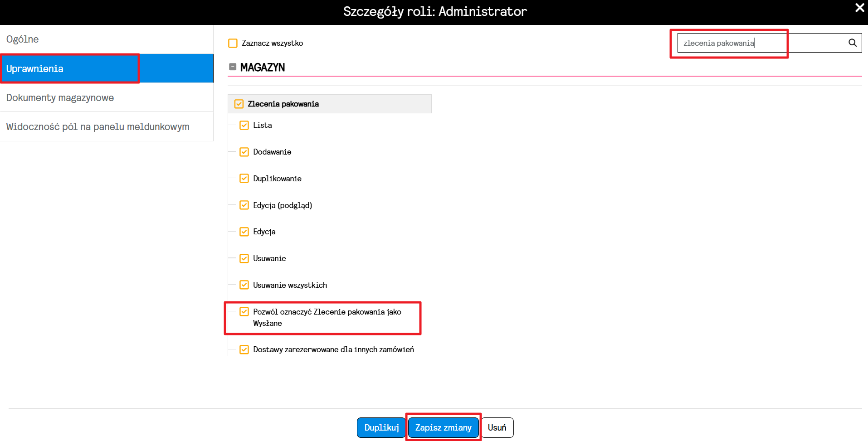Uncheck Dostawy zarezerwowane dla innych zamówień
868x441 pixels.
coord(244,349)
